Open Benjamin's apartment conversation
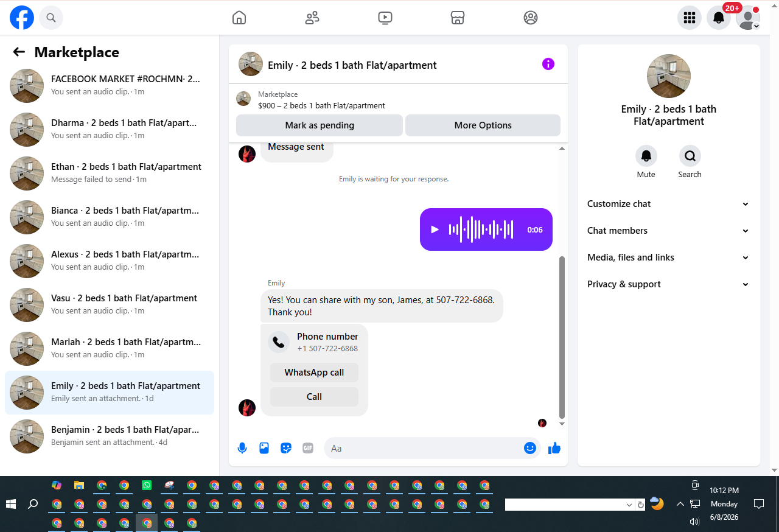 [110, 436]
